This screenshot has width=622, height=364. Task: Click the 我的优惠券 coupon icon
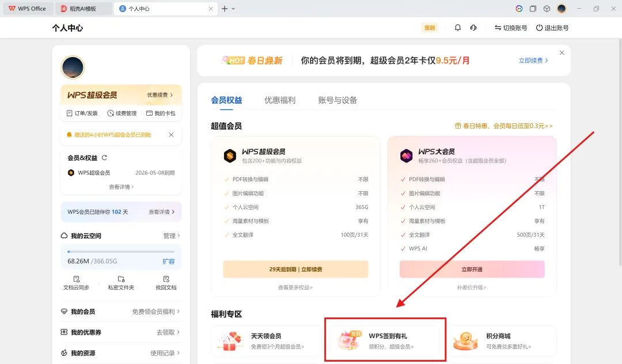click(64, 332)
